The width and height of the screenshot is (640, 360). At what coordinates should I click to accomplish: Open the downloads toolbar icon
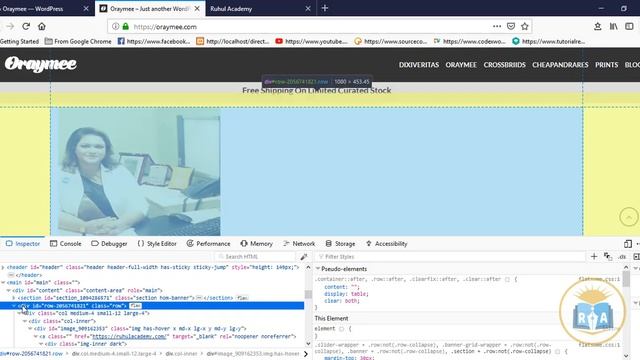click(598, 26)
